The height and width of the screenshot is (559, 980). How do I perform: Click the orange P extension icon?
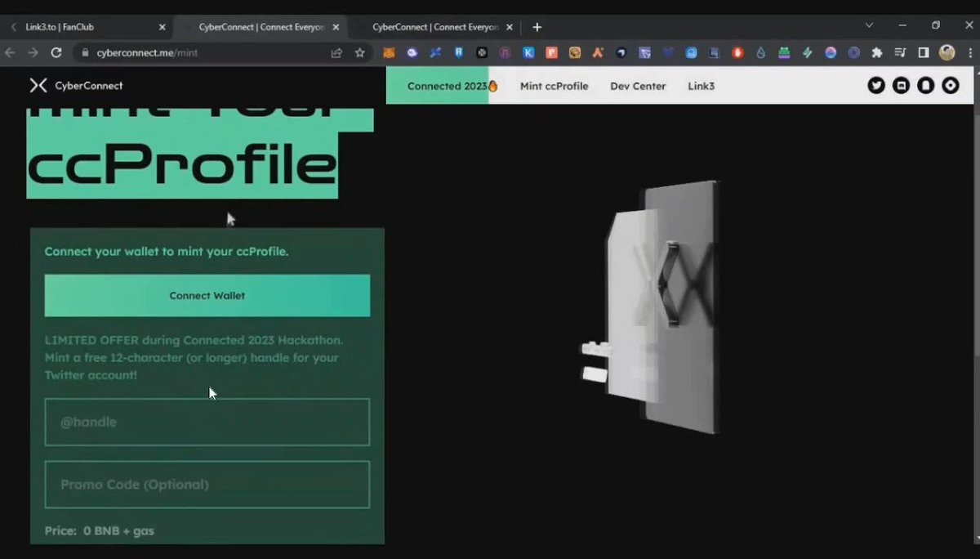(552, 52)
